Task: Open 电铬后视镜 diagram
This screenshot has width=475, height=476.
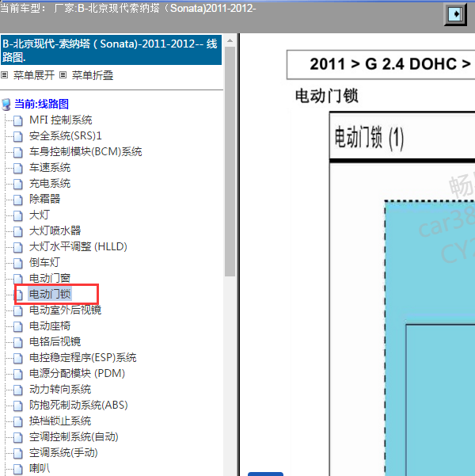Action: pyautogui.click(x=55, y=341)
